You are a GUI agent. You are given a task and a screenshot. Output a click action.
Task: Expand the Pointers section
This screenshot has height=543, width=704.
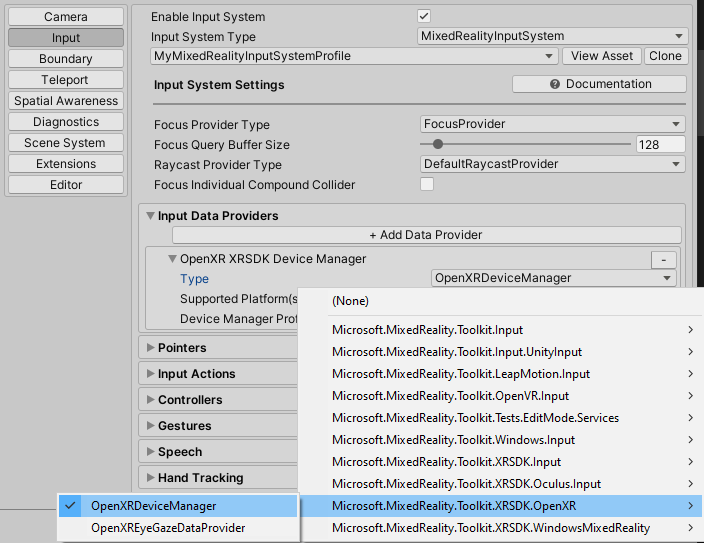pyautogui.click(x=150, y=348)
